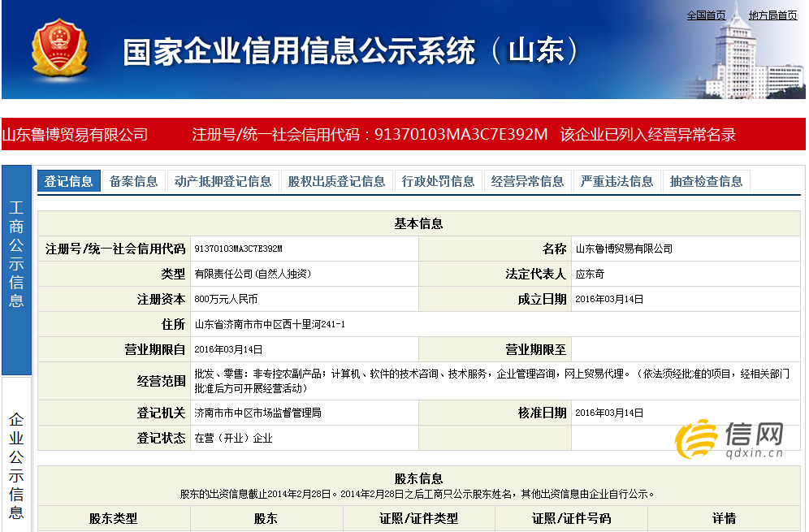
Task: Click the 注册资本 label cell
Action: pos(114,299)
